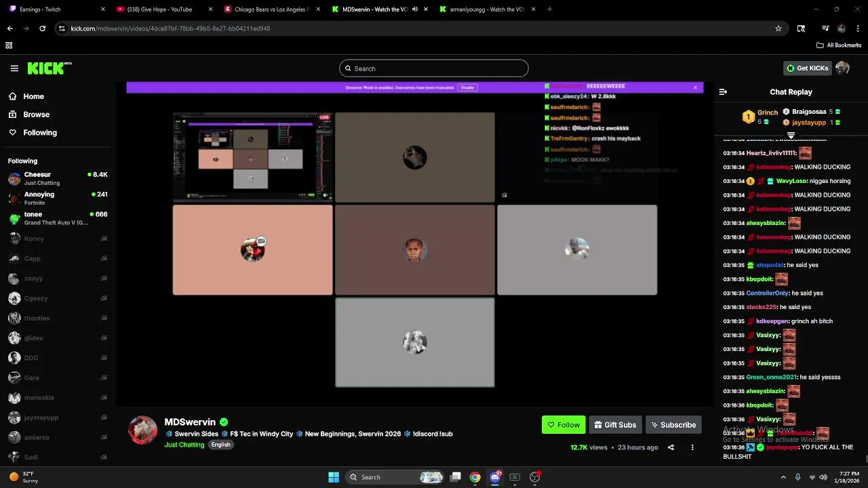Click MDSwervin channel avatar below video
The image size is (868, 488).
(142, 430)
